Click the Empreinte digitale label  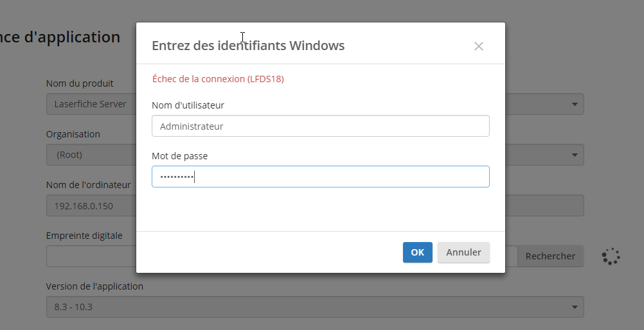pos(84,236)
